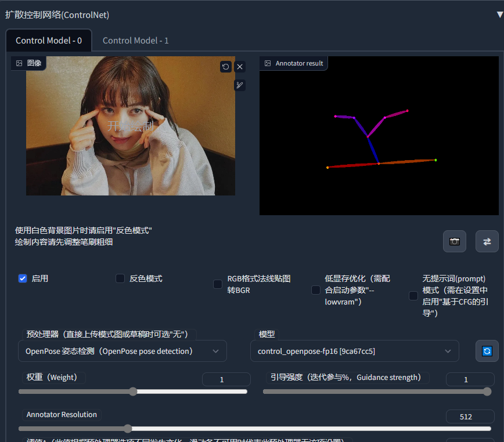Toggle RGB格式法线贴图转BGR checkbox
The image size is (504, 442).
pyautogui.click(x=218, y=284)
